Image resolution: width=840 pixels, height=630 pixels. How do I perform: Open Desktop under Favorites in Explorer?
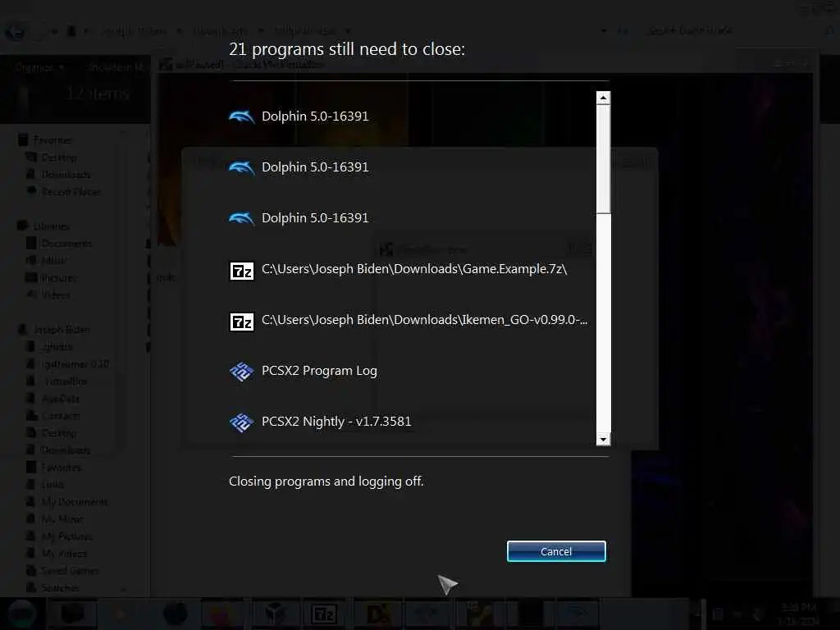pos(52,157)
